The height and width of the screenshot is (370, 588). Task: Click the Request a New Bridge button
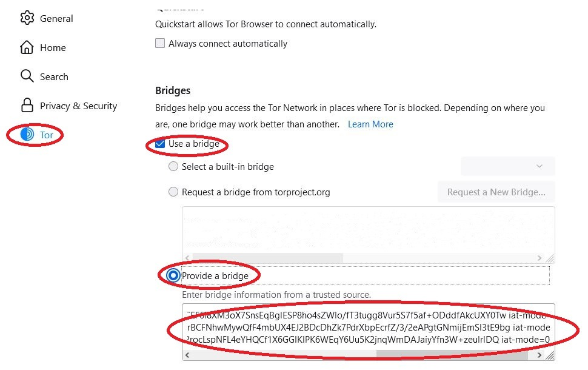pos(496,192)
